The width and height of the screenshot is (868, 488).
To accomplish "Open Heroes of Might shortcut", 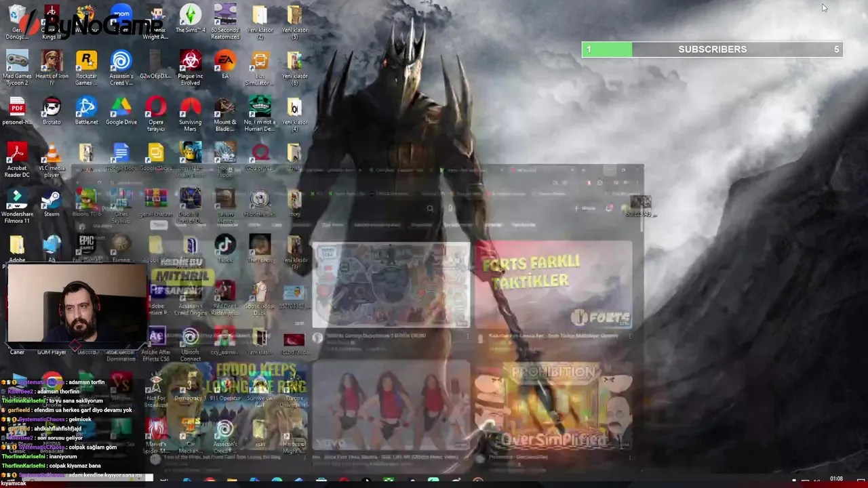I will click(294, 436).
